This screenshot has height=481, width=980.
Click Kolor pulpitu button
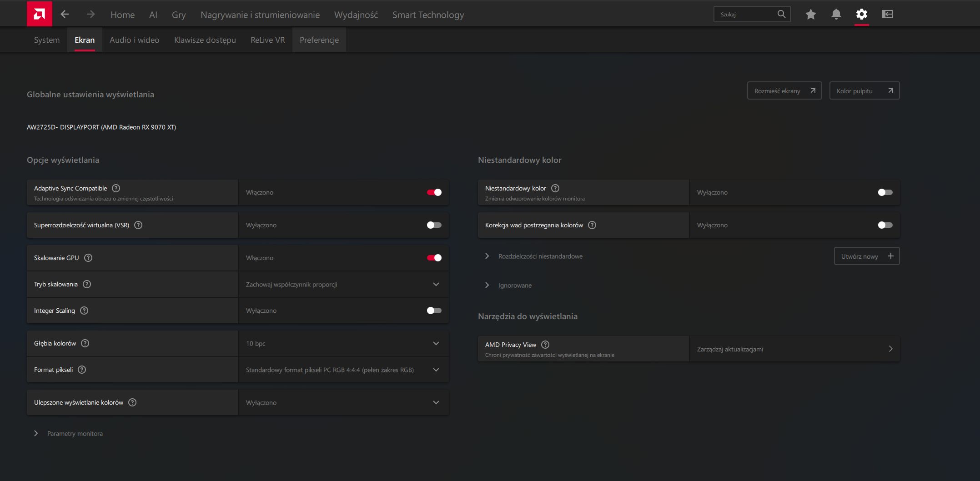(864, 91)
